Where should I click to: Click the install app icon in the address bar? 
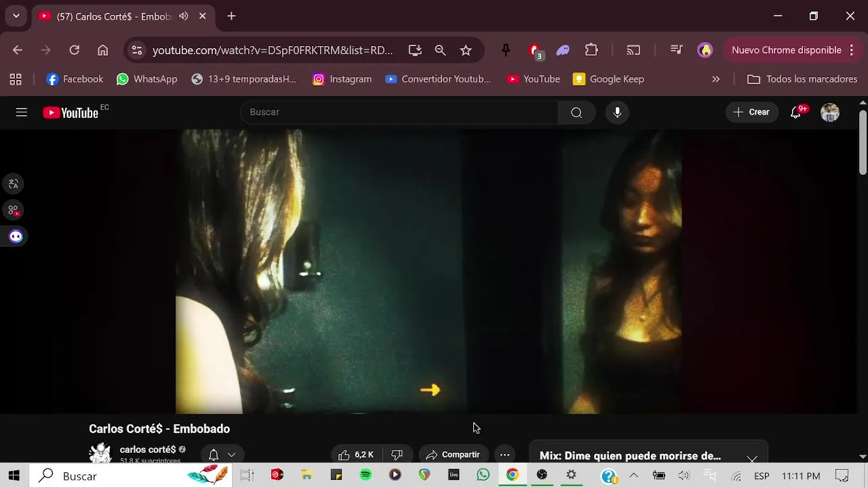point(415,50)
